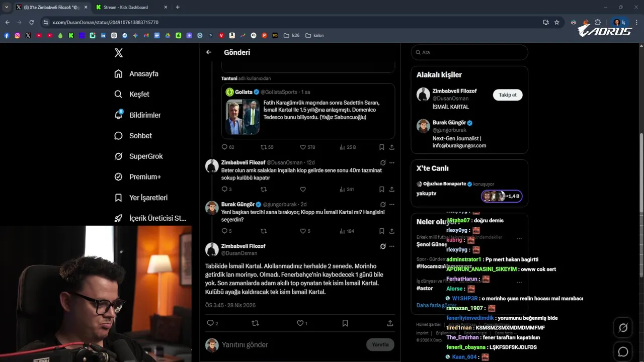Click Takip et for Zimbabveli Filozof
This screenshot has width=644, height=362.
click(x=508, y=95)
